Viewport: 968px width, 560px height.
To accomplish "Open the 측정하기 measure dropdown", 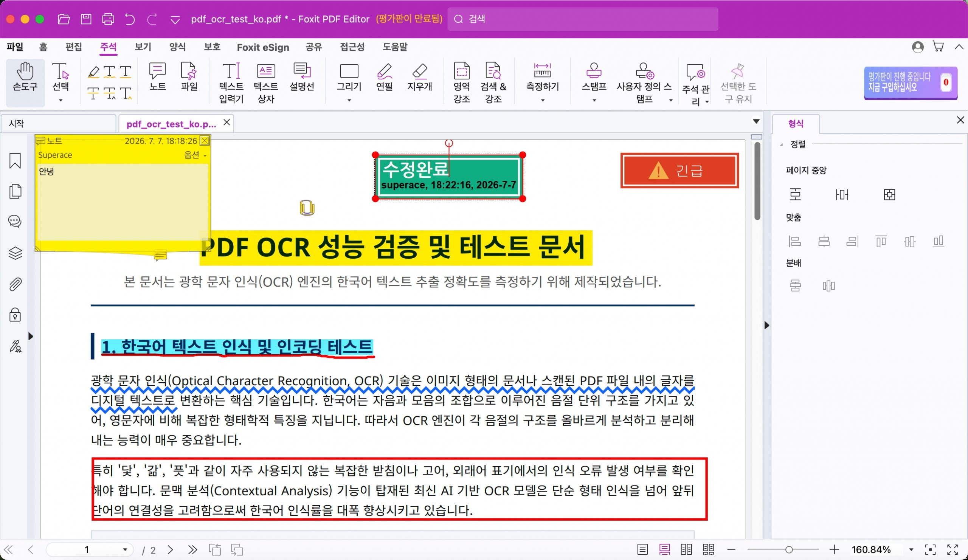I will click(x=542, y=100).
